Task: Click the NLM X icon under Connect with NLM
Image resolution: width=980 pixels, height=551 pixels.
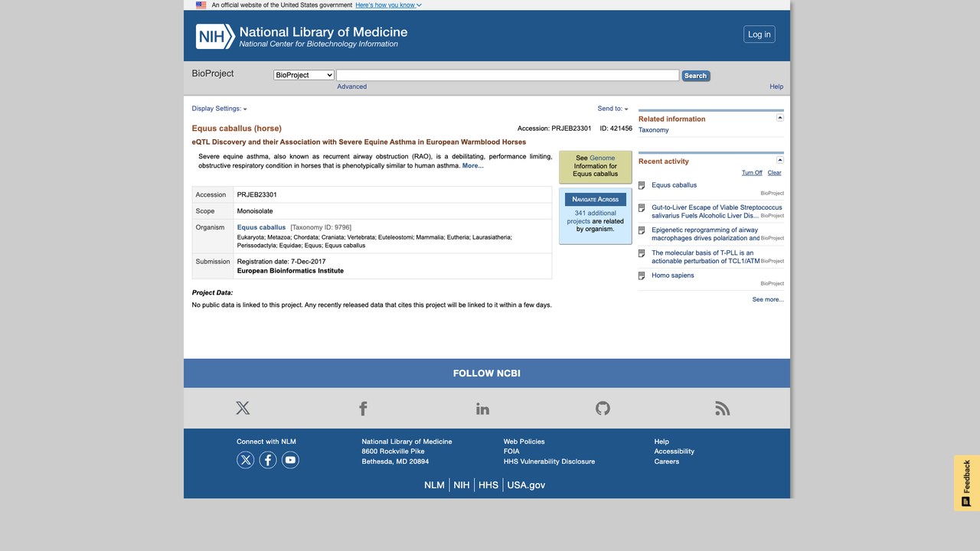Action: point(245,460)
